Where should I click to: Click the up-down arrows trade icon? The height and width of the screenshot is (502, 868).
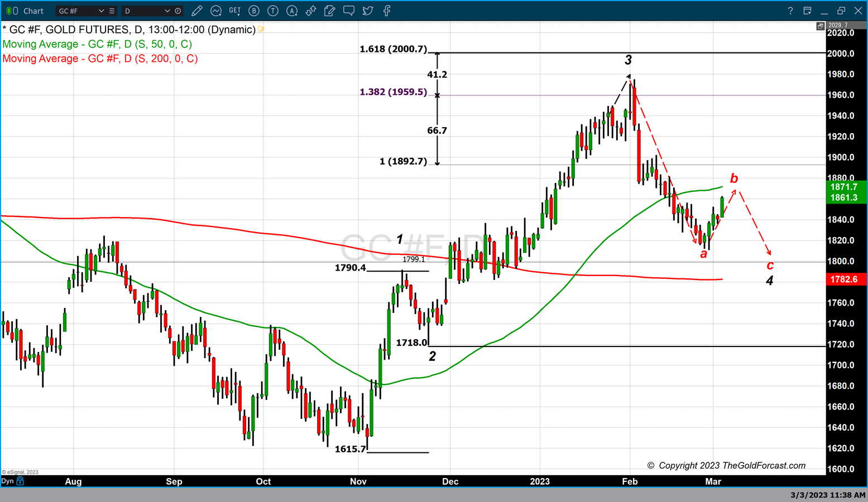click(311, 11)
